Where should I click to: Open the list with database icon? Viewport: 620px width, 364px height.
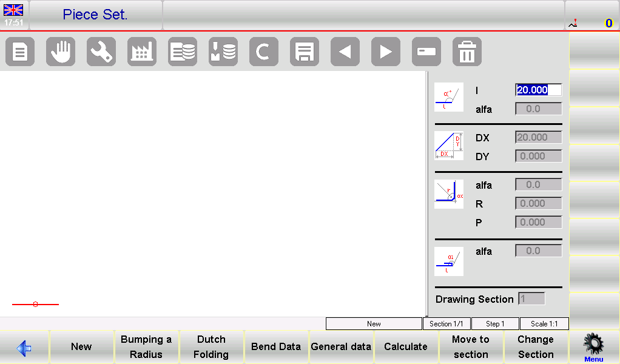point(183,52)
